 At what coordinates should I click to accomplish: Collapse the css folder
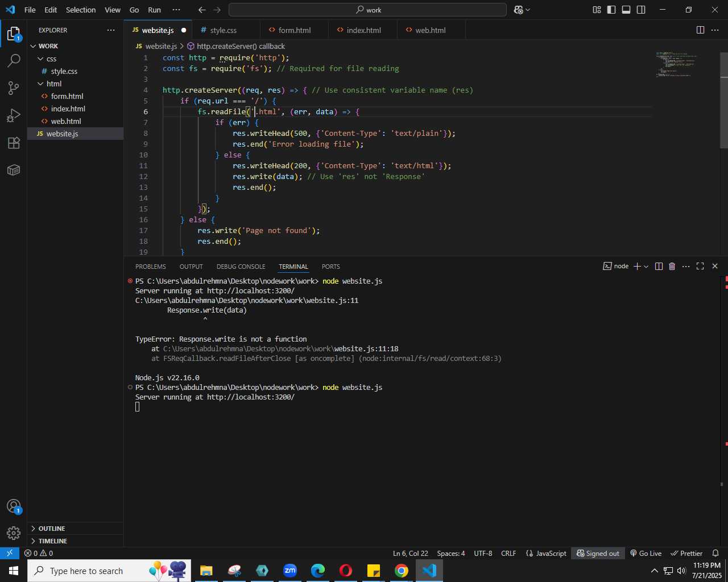75,59
